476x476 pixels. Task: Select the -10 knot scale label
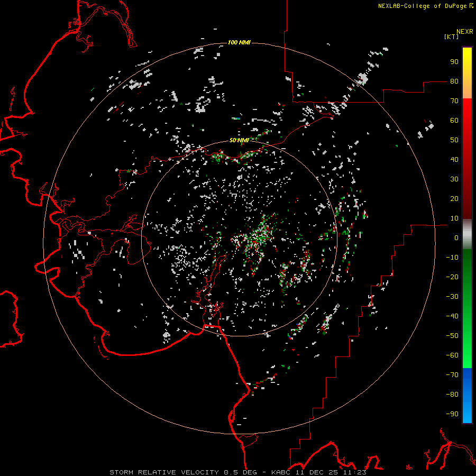(452, 258)
